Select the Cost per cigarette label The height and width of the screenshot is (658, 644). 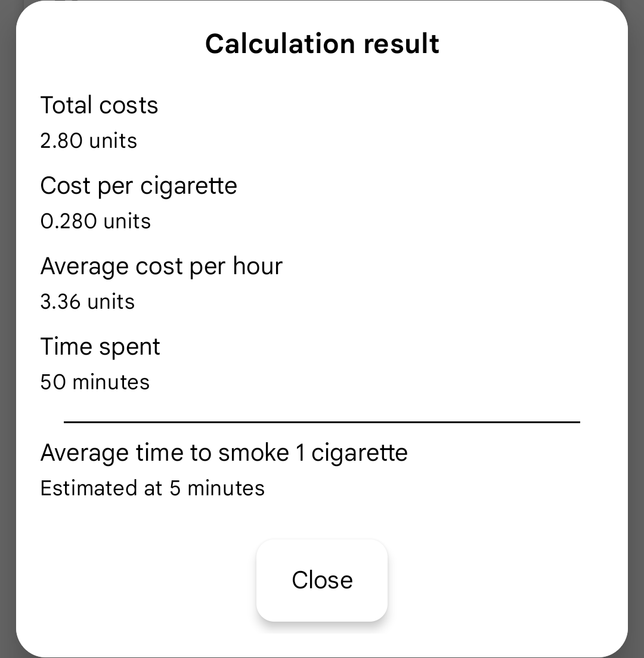tap(138, 186)
